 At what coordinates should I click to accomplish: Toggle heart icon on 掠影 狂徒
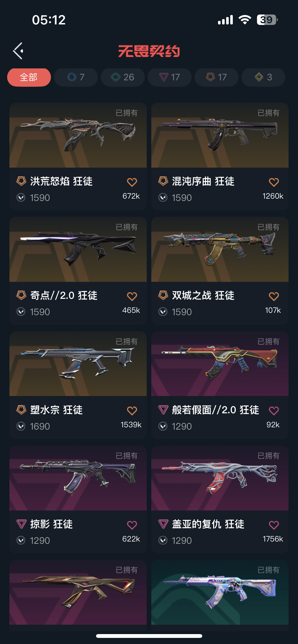click(x=132, y=525)
